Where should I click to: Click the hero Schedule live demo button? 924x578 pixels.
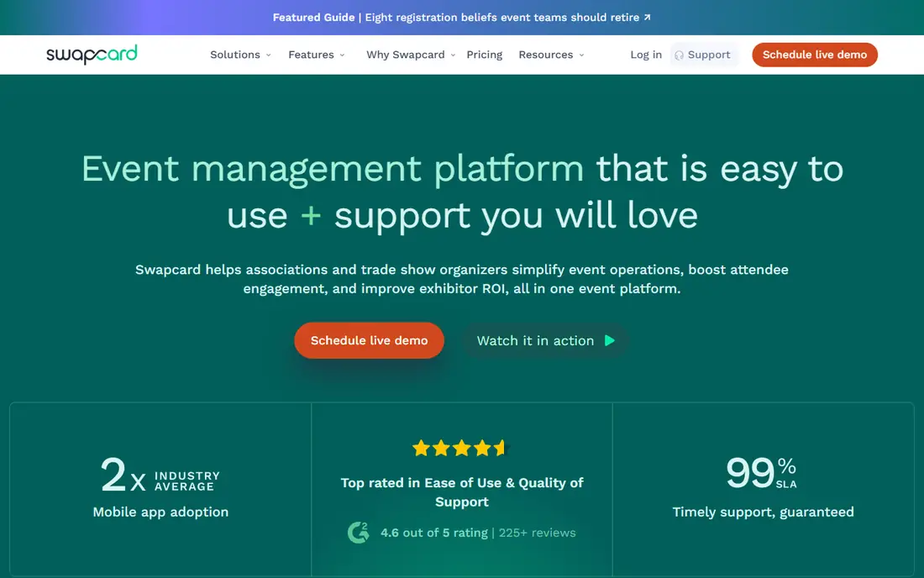point(369,340)
